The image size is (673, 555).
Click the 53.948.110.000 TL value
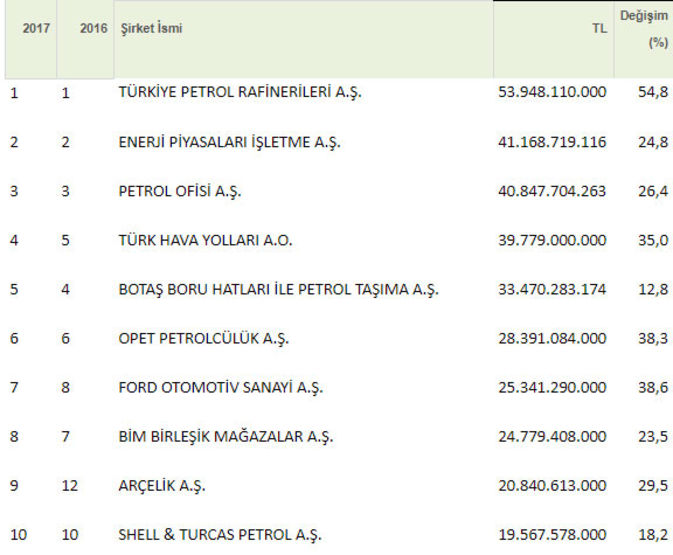click(x=551, y=93)
